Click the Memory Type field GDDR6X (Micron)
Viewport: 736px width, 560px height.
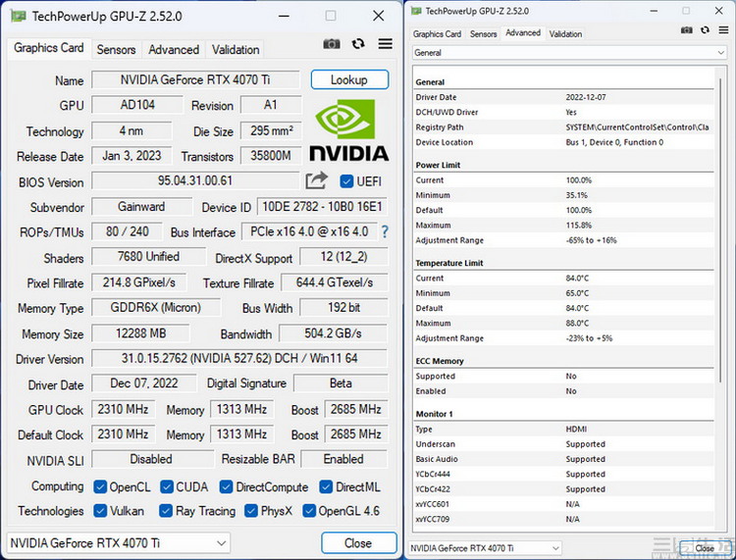click(x=156, y=308)
